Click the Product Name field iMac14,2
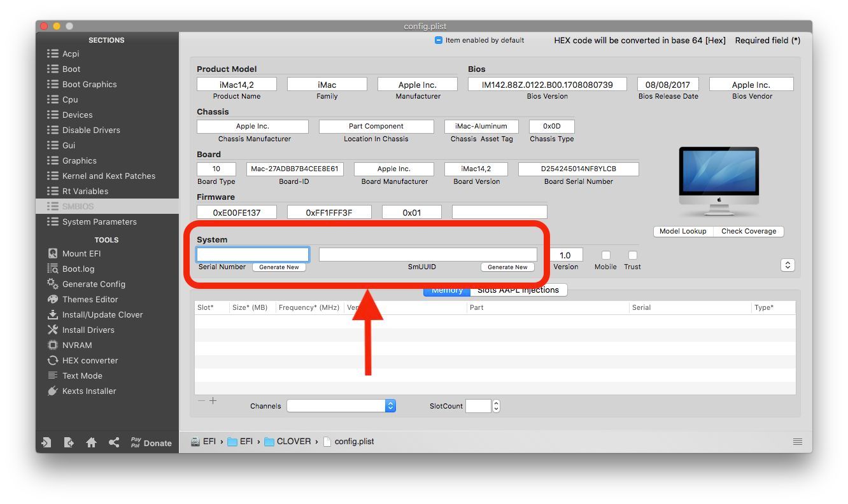The width and height of the screenshot is (848, 504). click(237, 84)
